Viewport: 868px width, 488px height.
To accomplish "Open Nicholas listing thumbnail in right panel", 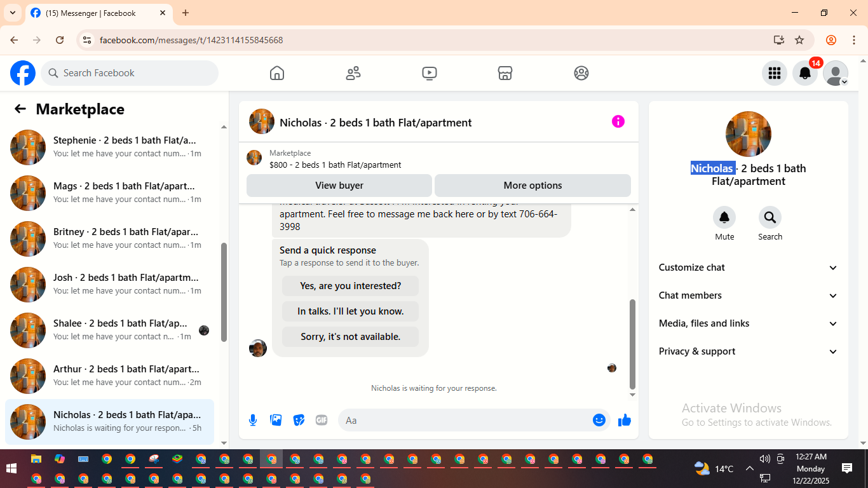I will click(749, 134).
